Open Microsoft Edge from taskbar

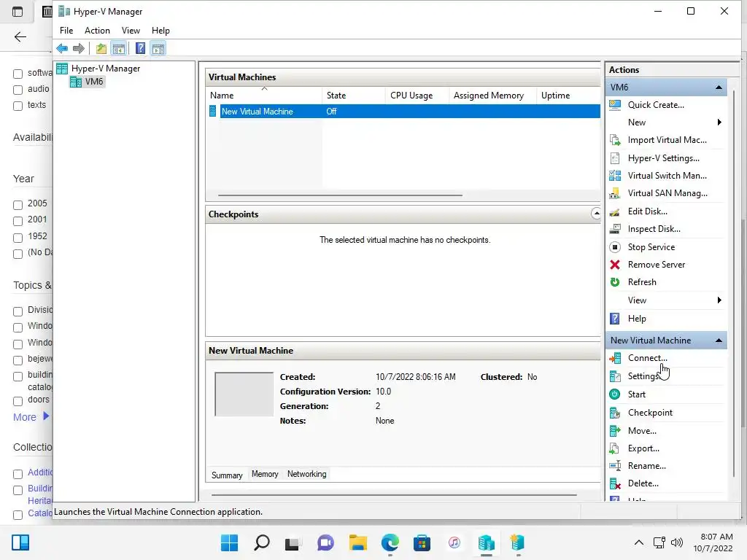coord(390,542)
